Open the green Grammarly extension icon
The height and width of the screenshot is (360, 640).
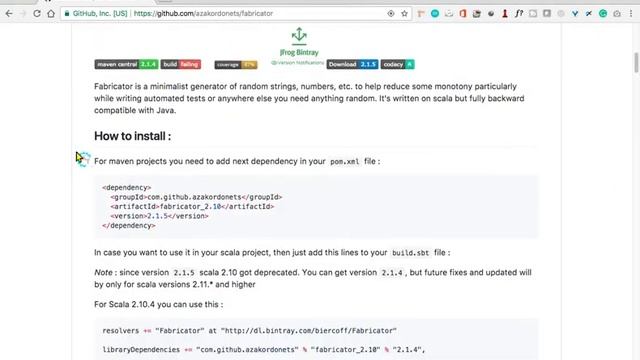tap(603, 13)
